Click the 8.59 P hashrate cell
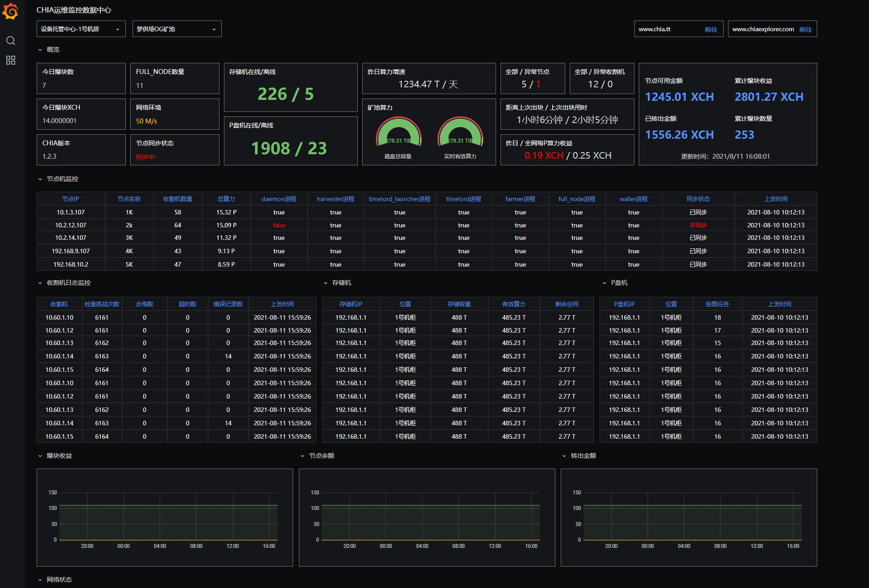Screen dimensions: 869x588 tap(226, 264)
